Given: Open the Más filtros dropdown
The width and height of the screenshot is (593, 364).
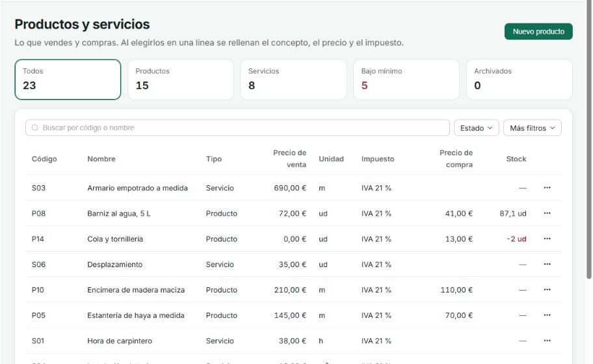Looking at the screenshot, I should [532, 128].
